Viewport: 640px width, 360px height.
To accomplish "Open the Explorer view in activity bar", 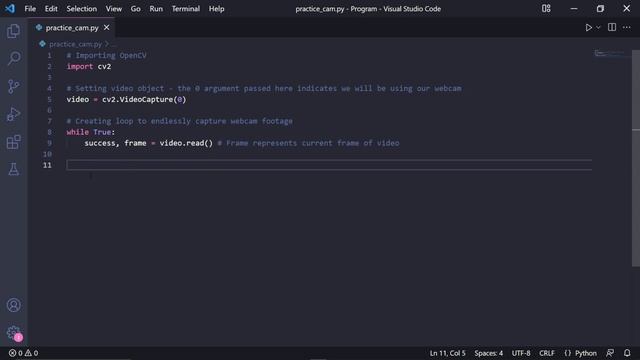I will tap(13, 31).
